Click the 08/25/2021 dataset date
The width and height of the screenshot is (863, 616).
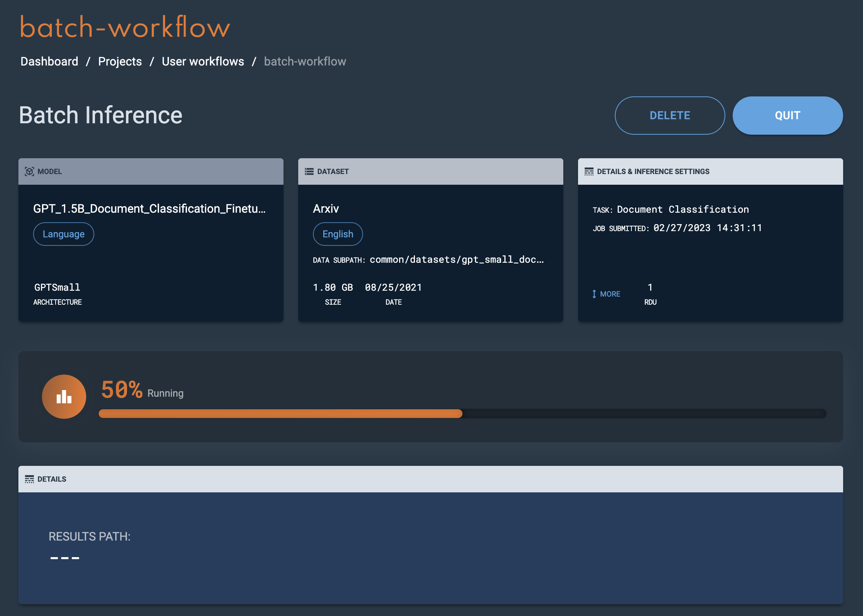pyautogui.click(x=393, y=287)
